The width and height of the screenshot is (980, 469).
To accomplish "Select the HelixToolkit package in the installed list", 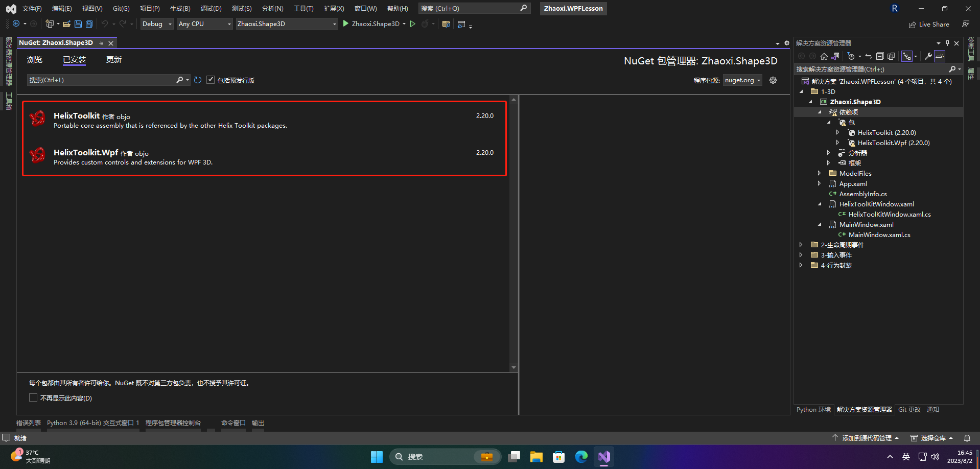I will pos(265,121).
